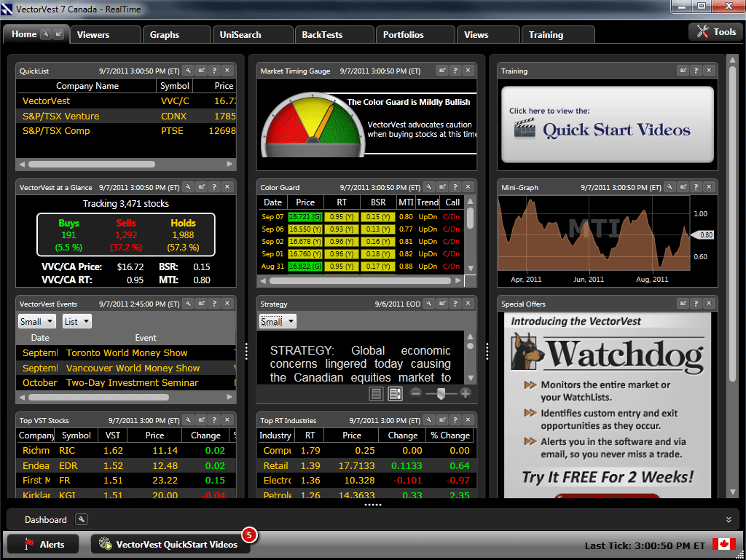The height and width of the screenshot is (560, 746).
Task: Open the UniSearch tab
Action: (x=253, y=35)
